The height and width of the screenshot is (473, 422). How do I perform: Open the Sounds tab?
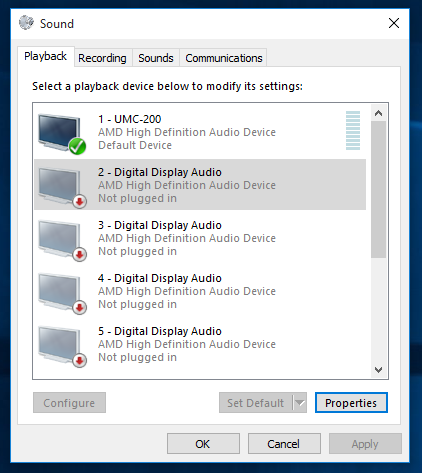point(156,58)
